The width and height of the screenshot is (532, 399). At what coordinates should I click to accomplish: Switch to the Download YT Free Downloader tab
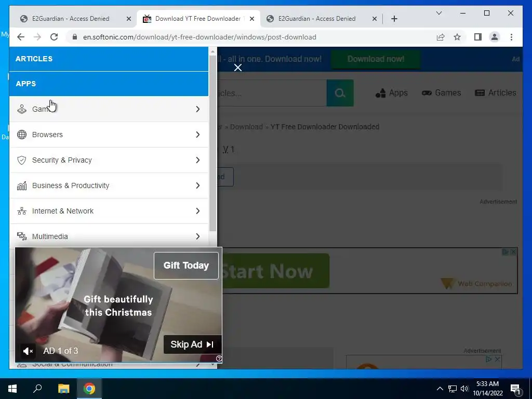(x=198, y=19)
